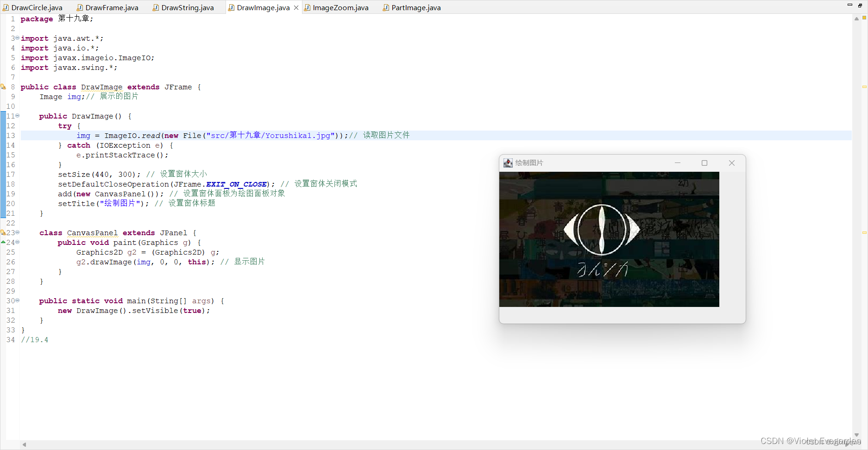Click javax.imageio.ImageIO import text
Viewport: 868px width, 450px height.
click(x=102, y=58)
